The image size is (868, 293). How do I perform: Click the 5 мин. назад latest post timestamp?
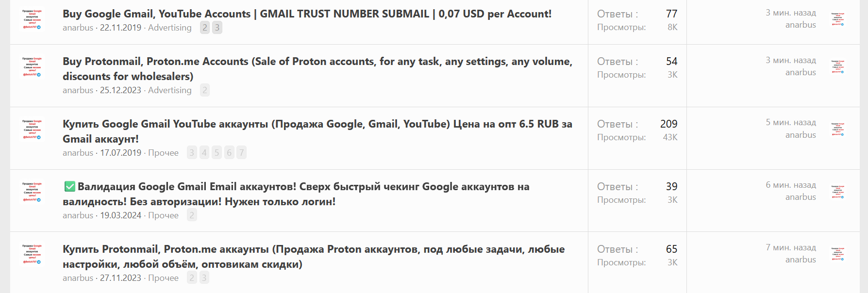click(x=791, y=122)
